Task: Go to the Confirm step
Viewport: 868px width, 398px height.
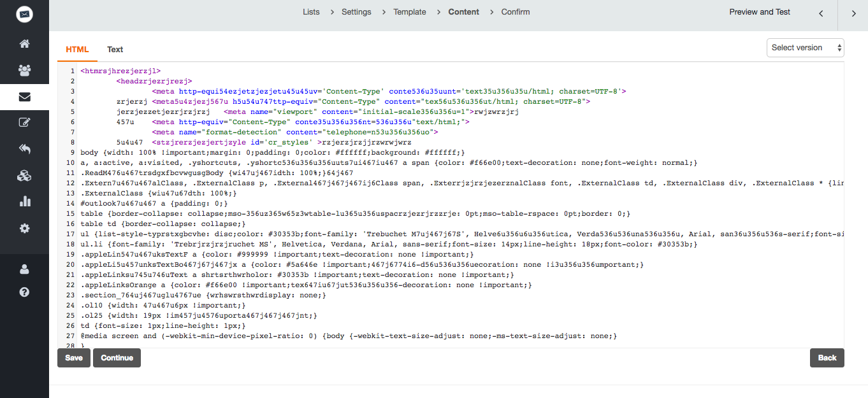Action: [x=516, y=12]
